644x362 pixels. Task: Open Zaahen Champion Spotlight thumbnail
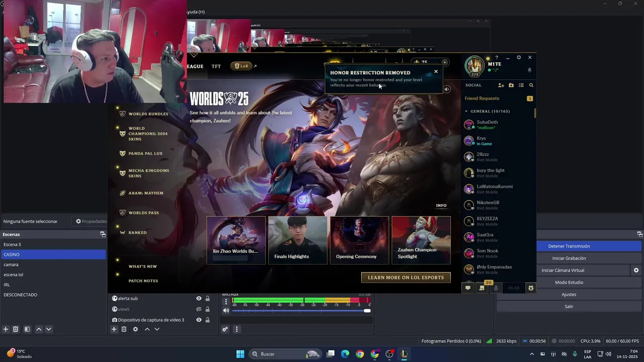[x=421, y=240]
